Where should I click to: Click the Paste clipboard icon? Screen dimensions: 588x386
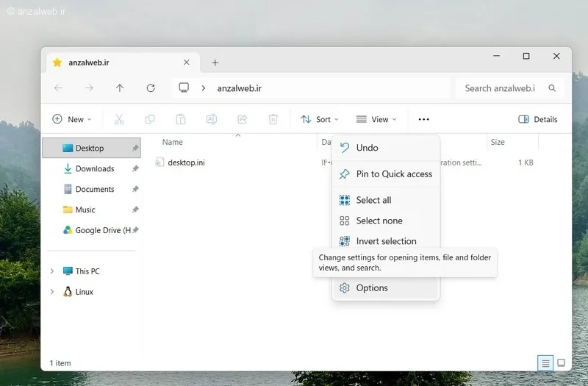181,119
